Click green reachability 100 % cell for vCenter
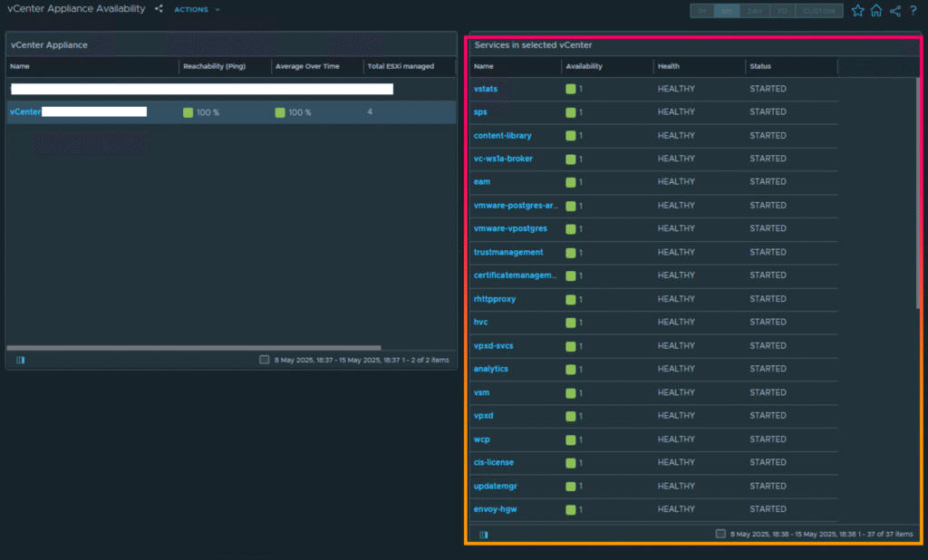 point(201,112)
